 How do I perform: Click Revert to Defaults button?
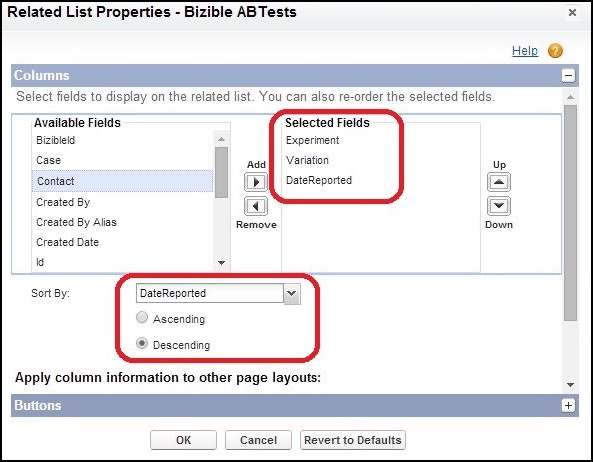[x=353, y=440]
